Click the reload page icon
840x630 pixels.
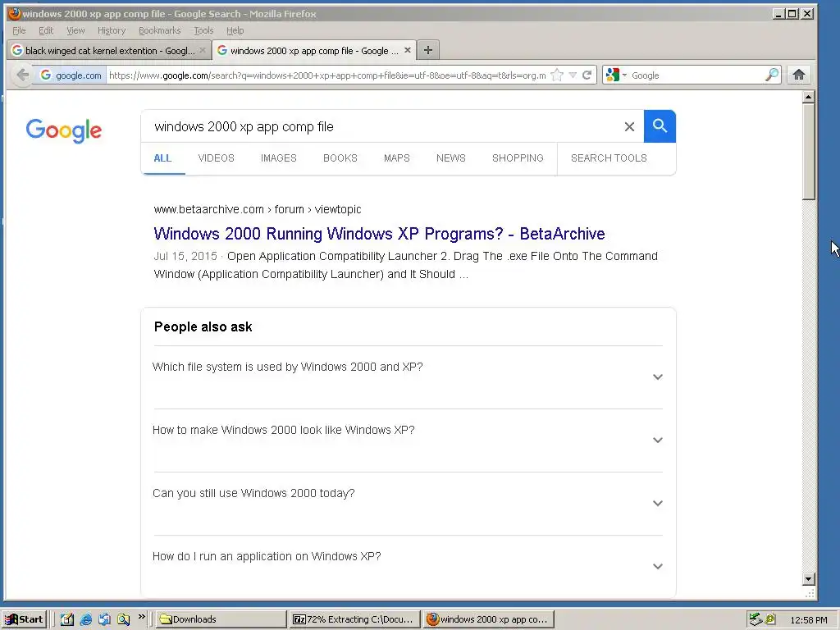coord(587,75)
